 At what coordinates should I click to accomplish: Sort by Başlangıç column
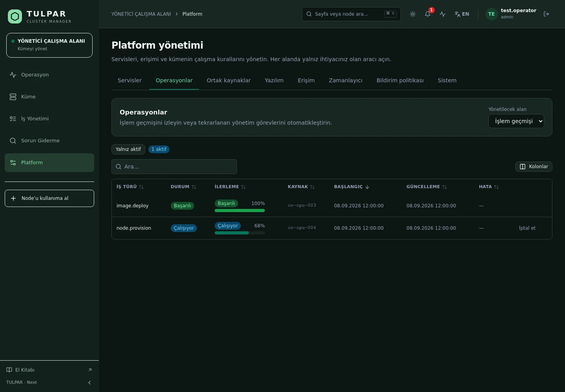(x=352, y=187)
